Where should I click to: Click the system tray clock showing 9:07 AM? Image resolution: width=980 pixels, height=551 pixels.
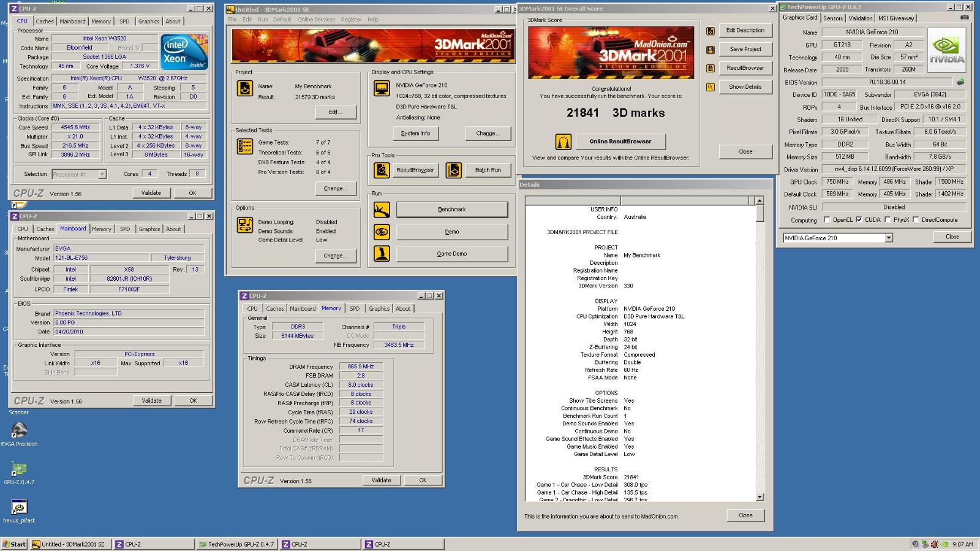click(962, 544)
